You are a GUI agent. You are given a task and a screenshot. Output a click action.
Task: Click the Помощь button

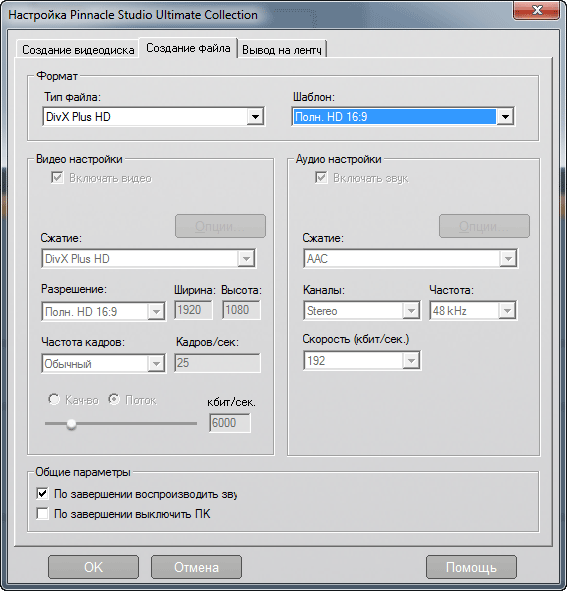471,567
